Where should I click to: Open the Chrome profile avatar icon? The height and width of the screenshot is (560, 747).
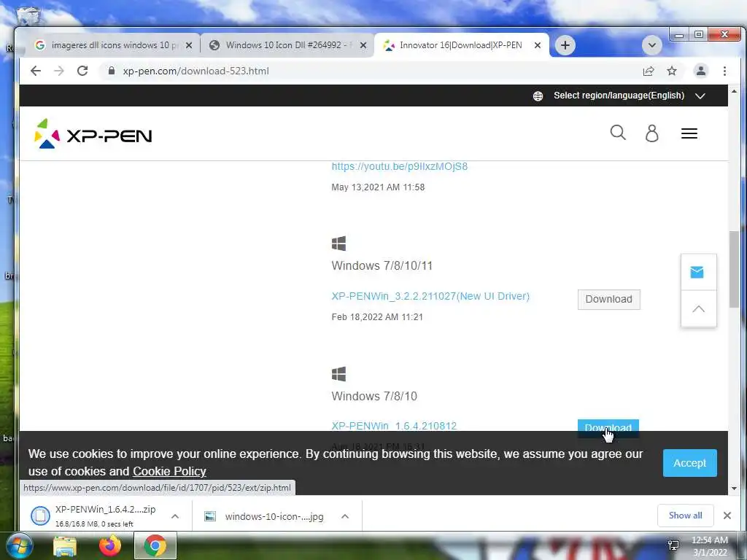tap(701, 71)
